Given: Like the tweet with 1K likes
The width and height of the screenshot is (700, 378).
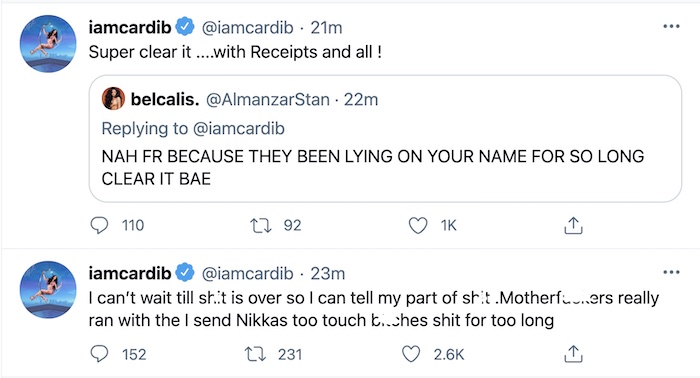Looking at the screenshot, I should (x=418, y=225).
